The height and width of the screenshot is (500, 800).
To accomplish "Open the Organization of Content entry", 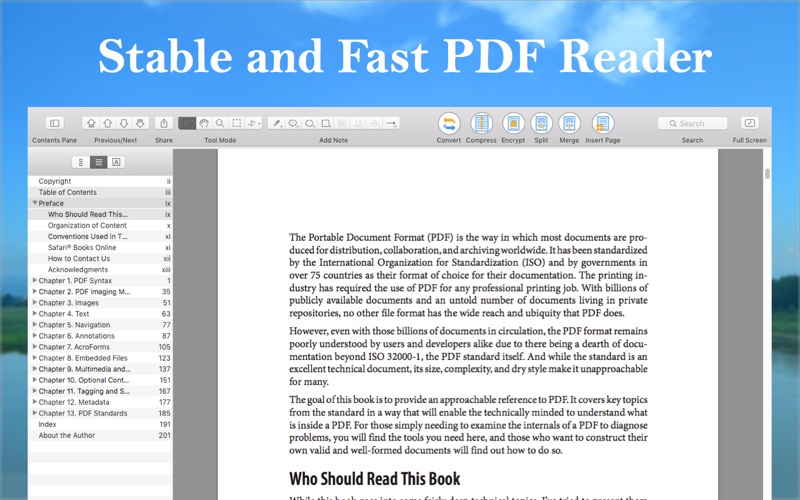I will [87, 225].
